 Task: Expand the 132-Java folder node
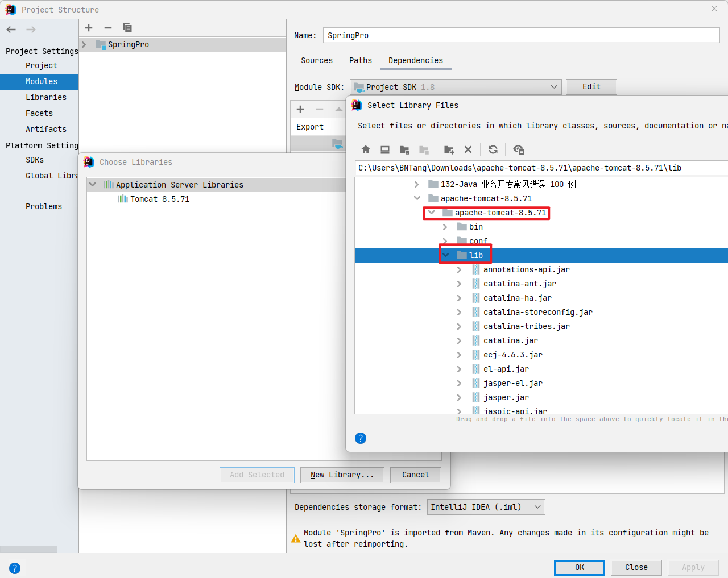pyautogui.click(x=416, y=184)
